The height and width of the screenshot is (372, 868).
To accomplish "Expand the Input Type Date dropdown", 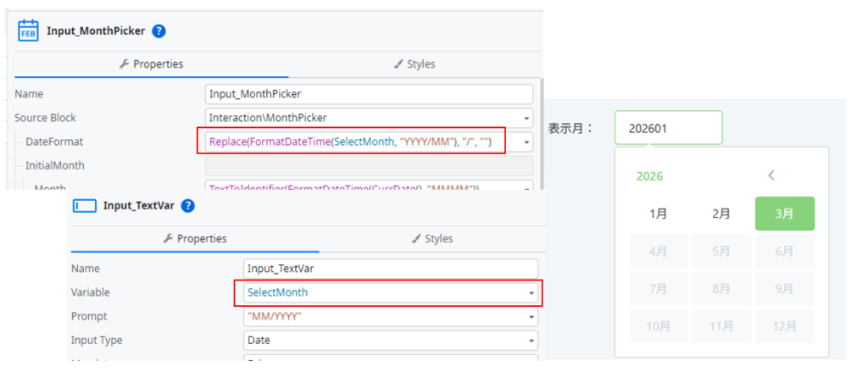I will (531, 340).
